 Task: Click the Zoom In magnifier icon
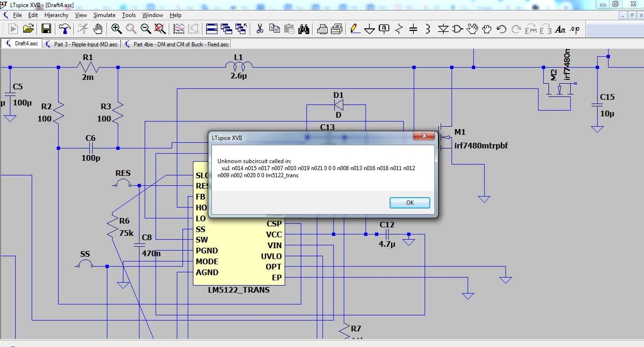pos(116,29)
